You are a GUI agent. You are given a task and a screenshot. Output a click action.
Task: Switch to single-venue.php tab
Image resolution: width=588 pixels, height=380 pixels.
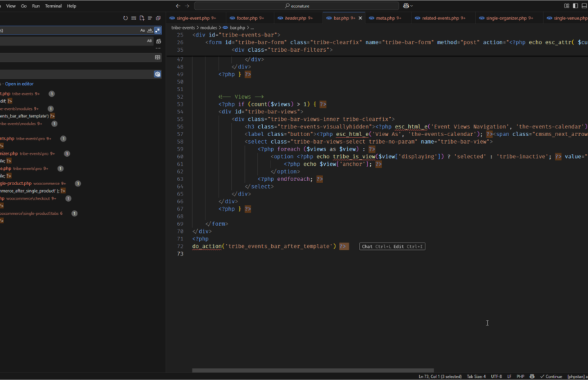click(x=567, y=18)
